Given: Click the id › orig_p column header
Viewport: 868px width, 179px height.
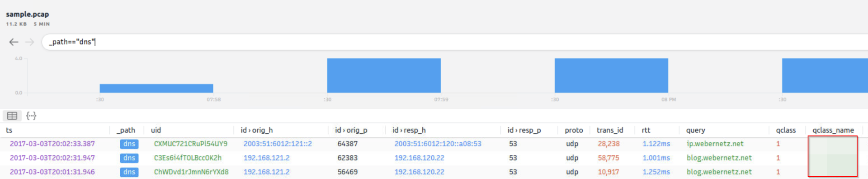Looking at the screenshot, I should point(351,130).
